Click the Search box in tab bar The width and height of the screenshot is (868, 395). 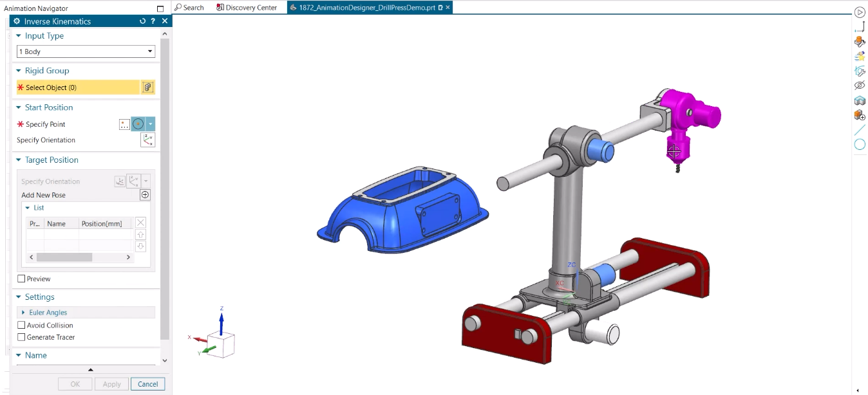coord(189,8)
